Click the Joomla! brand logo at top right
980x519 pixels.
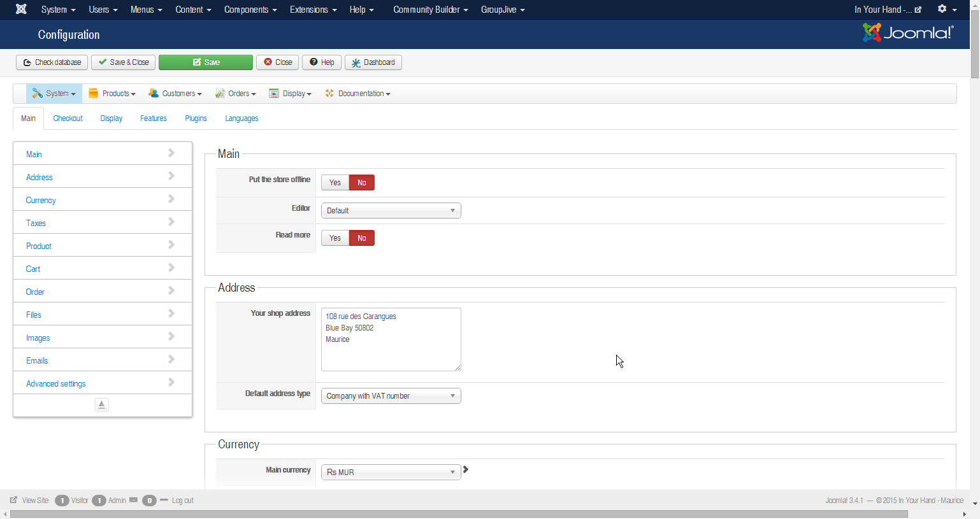pos(908,32)
